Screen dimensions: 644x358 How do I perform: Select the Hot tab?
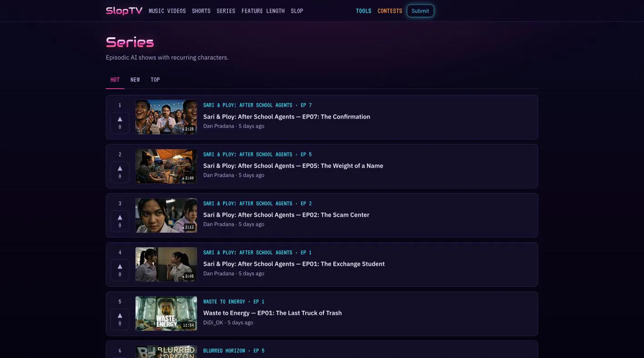[x=115, y=80]
